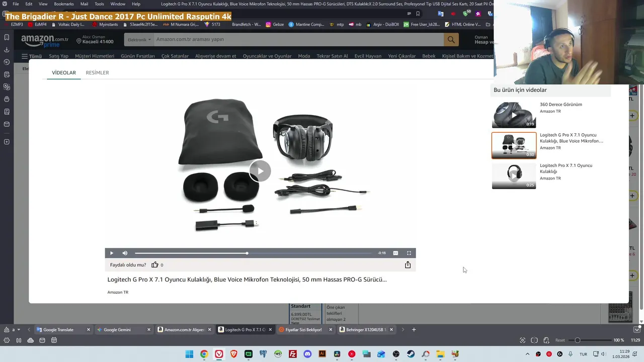Open Çok Satanlar in Amazon nav
Viewport: 644px width, 362px height.
pyautogui.click(x=175, y=56)
